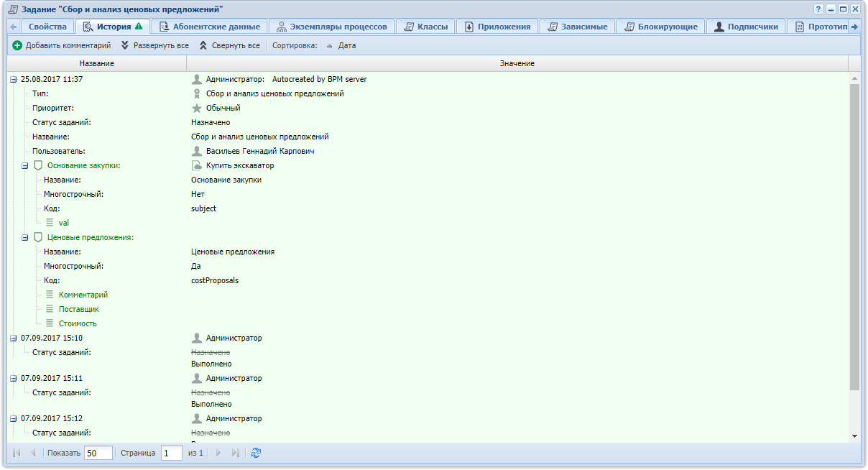Click Добавить комментарий button
Screen dimensions: 868x470
click(62, 45)
